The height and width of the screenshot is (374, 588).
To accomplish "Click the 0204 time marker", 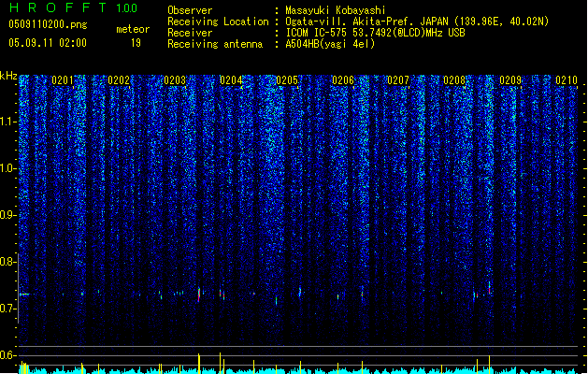I will [x=231, y=80].
